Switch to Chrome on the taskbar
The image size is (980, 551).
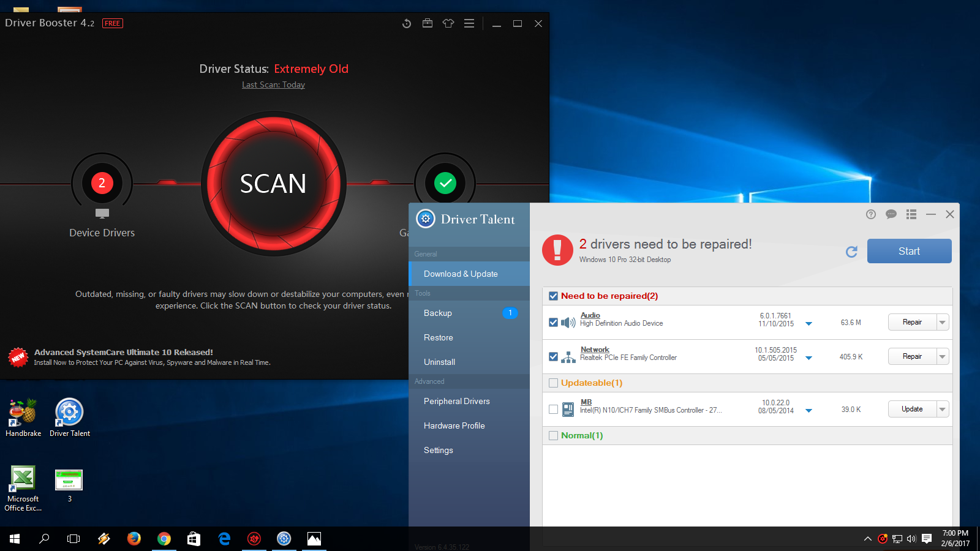pyautogui.click(x=164, y=539)
